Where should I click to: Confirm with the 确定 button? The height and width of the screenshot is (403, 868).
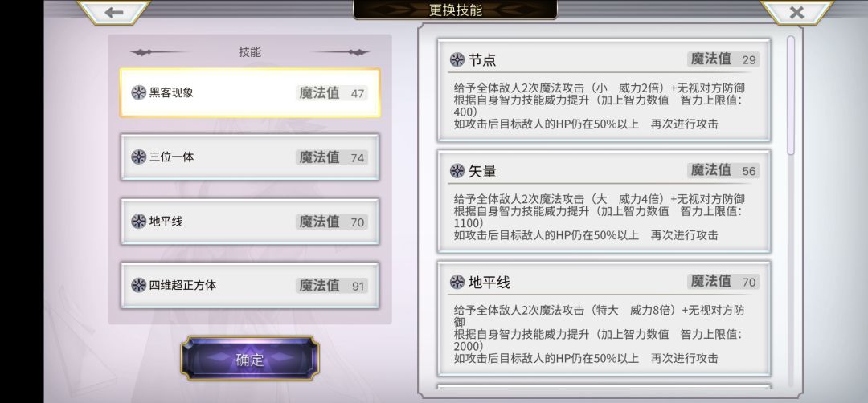[250, 359]
